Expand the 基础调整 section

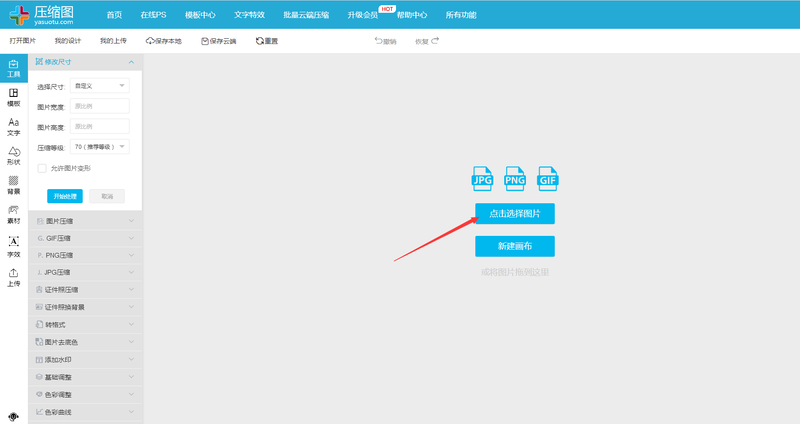click(85, 377)
